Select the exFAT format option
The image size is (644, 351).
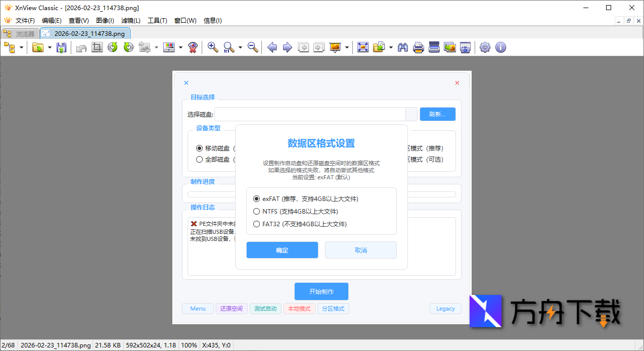(257, 198)
